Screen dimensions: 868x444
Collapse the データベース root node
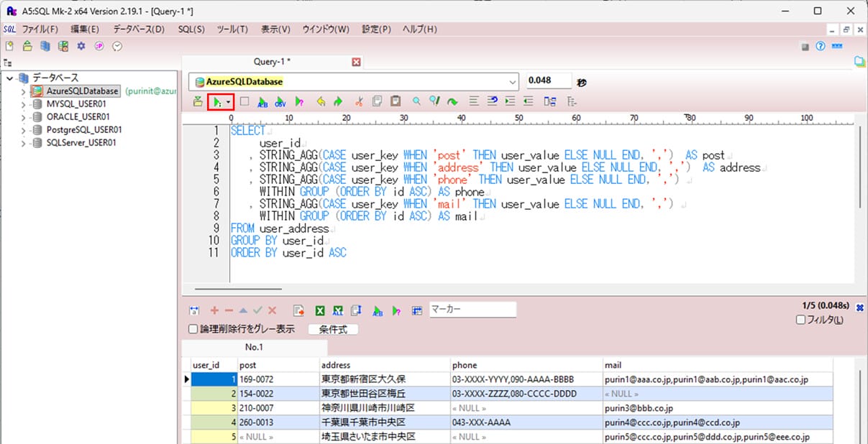pos(9,78)
